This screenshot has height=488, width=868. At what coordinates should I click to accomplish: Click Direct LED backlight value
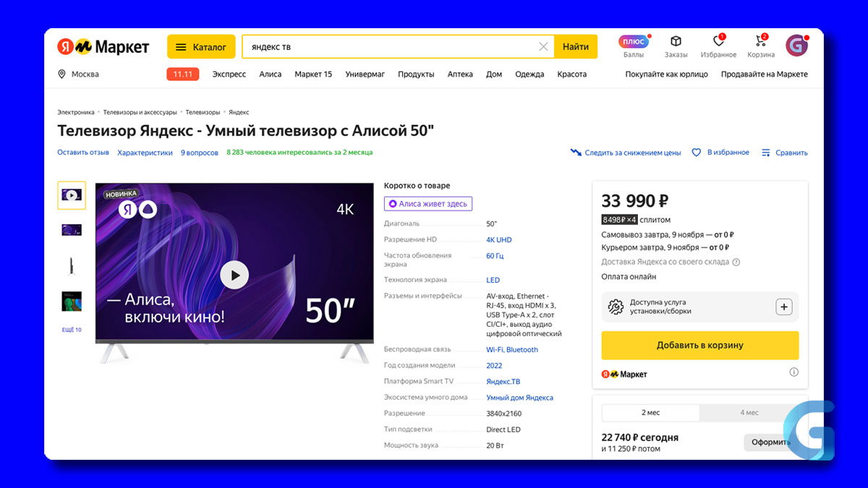click(503, 429)
